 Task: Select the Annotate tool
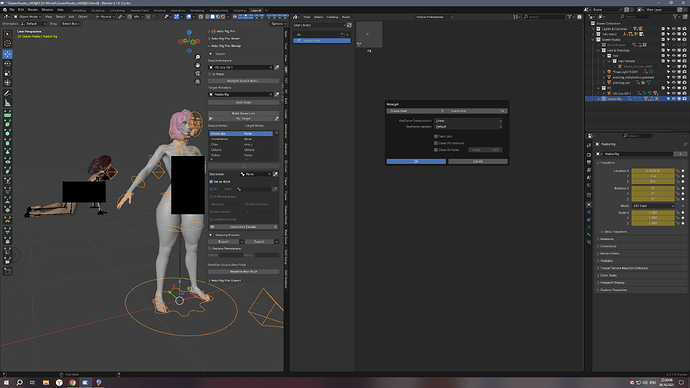7,93
